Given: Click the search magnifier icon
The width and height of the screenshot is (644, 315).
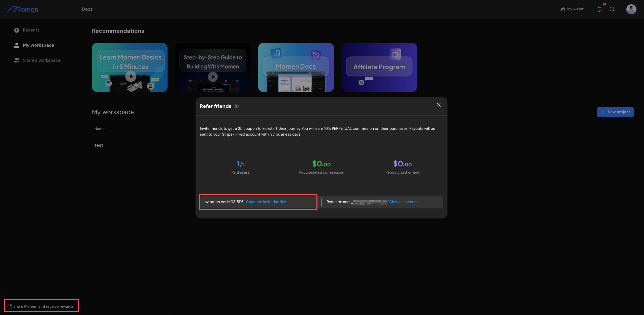Looking at the screenshot, I should point(612,9).
